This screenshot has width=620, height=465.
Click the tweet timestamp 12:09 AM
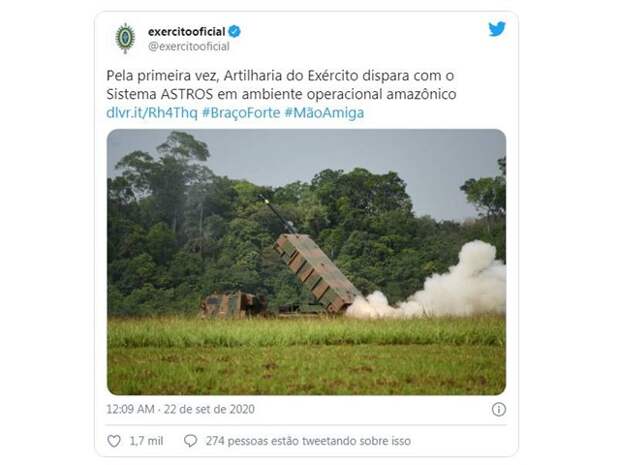[130, 409]
